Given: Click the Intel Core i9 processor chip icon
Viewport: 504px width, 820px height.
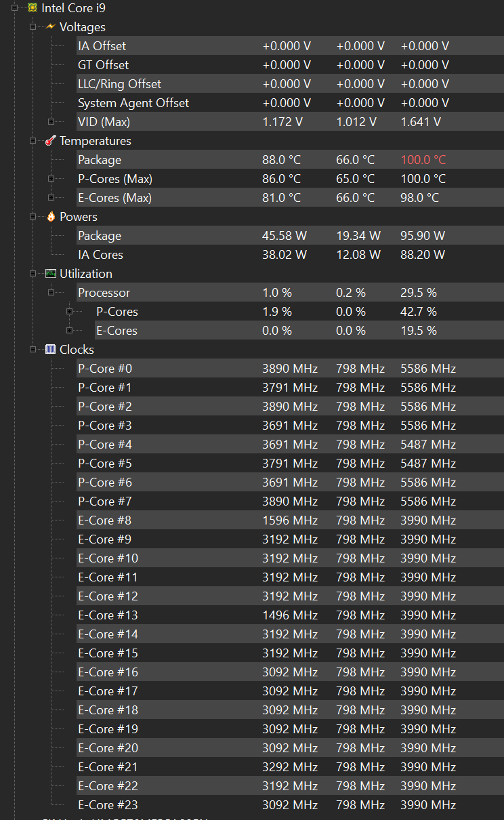Looking at the screenshot, I should 32,8.
